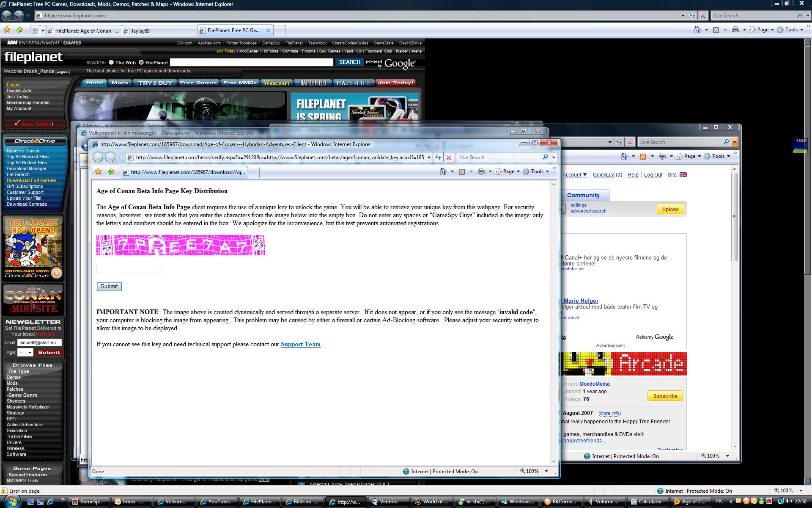Image resolution: width=812 pixels, height=508 pixels.
Task: Click RSS feeds icon in front popup toolbar
Action: coord(462,171)
